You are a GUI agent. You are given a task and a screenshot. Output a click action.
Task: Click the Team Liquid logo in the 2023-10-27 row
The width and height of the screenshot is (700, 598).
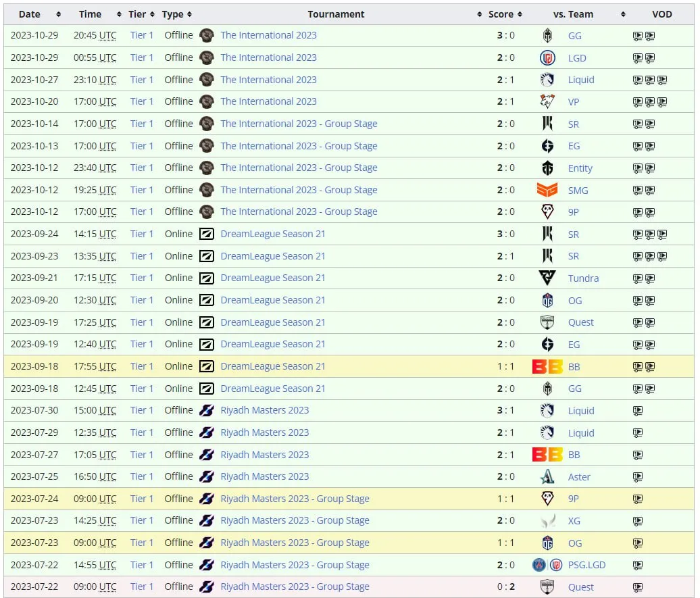(547, 80)
